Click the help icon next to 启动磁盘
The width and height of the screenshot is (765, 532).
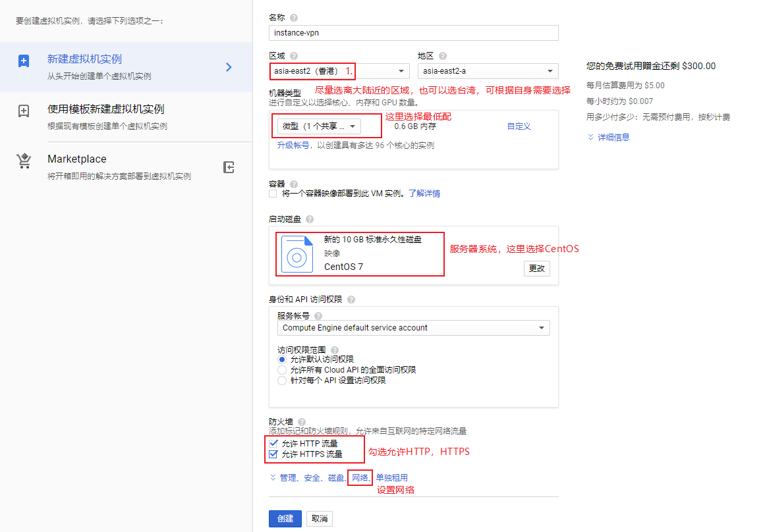309,219
